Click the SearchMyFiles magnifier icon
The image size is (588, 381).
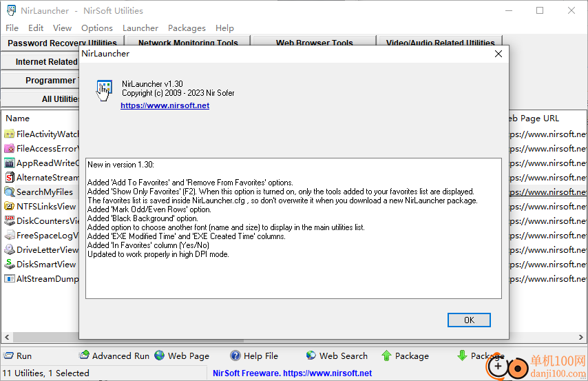coord(10,192)
